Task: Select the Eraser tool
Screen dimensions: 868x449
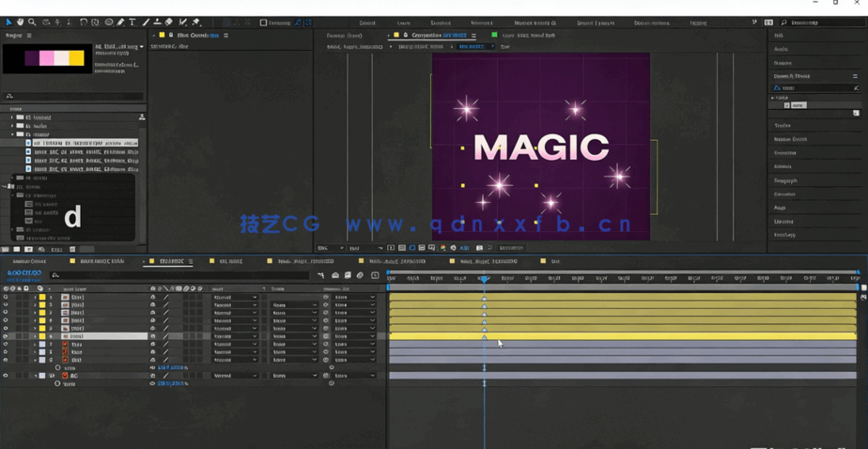Action: (169, 22)
